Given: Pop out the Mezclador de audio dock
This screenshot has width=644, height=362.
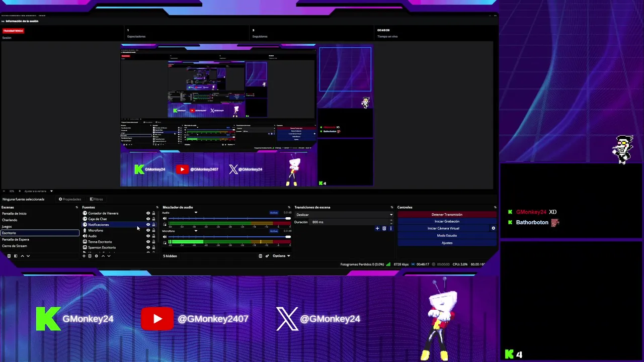Looking at the screenshot, I should click(x=289, y=207).
